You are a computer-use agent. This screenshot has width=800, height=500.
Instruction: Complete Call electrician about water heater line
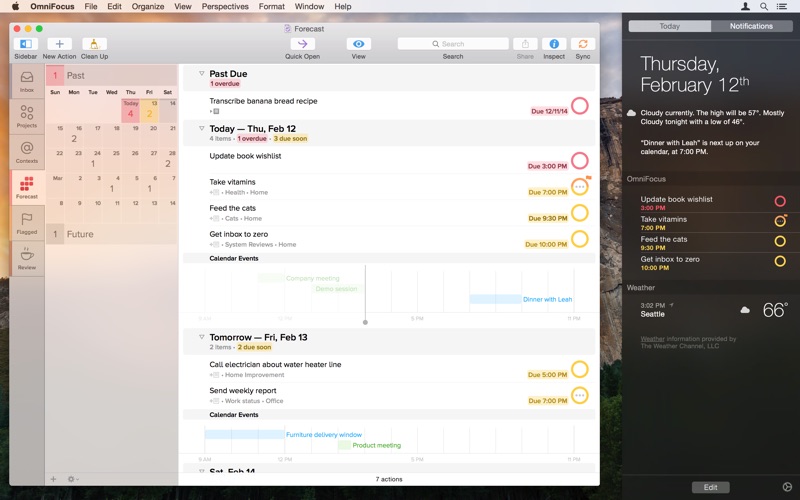[580, 369]
